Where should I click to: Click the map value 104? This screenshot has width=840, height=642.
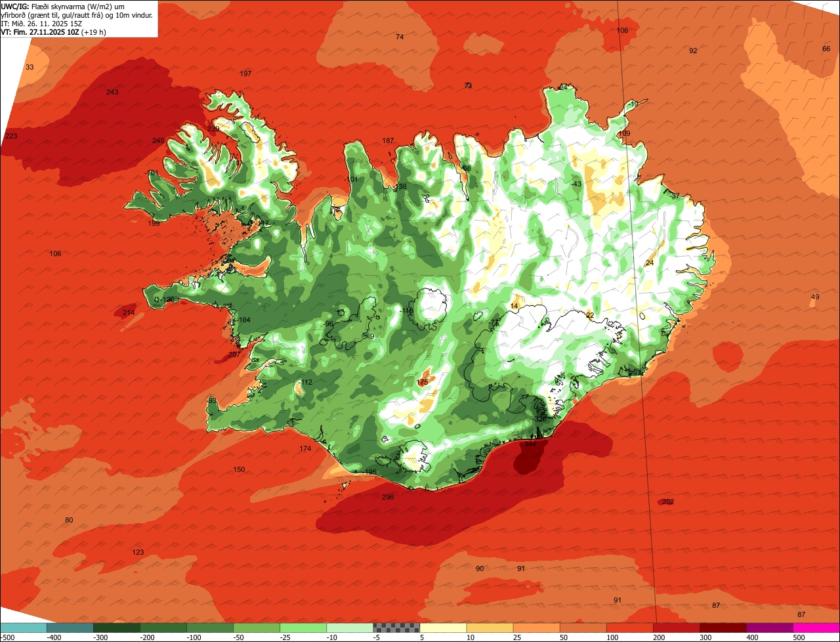[245, 320]
